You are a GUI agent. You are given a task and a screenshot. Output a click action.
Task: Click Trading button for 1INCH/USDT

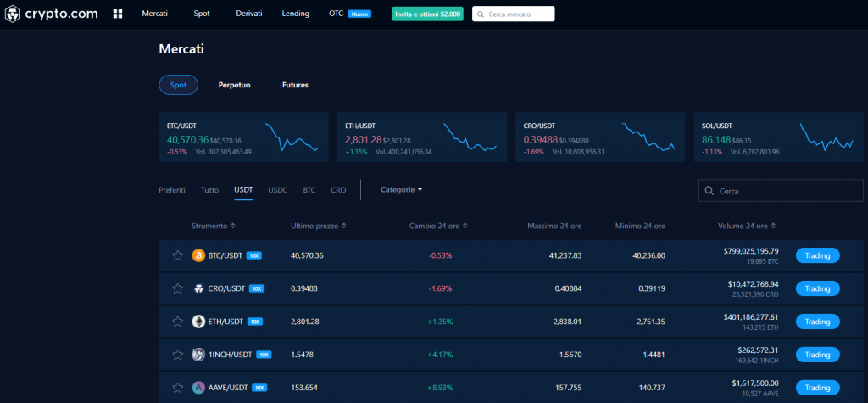[818, 355]
